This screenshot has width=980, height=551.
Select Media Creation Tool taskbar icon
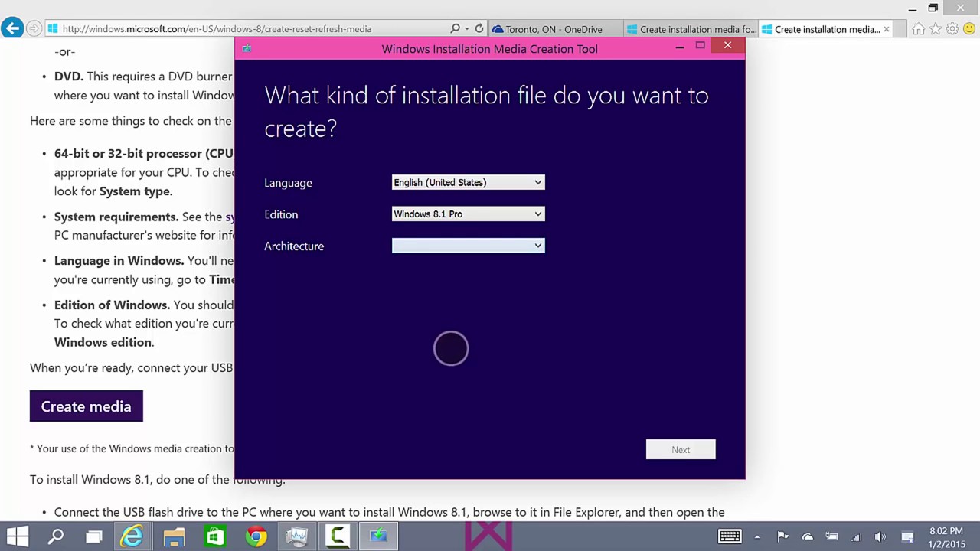pos(378,536)
